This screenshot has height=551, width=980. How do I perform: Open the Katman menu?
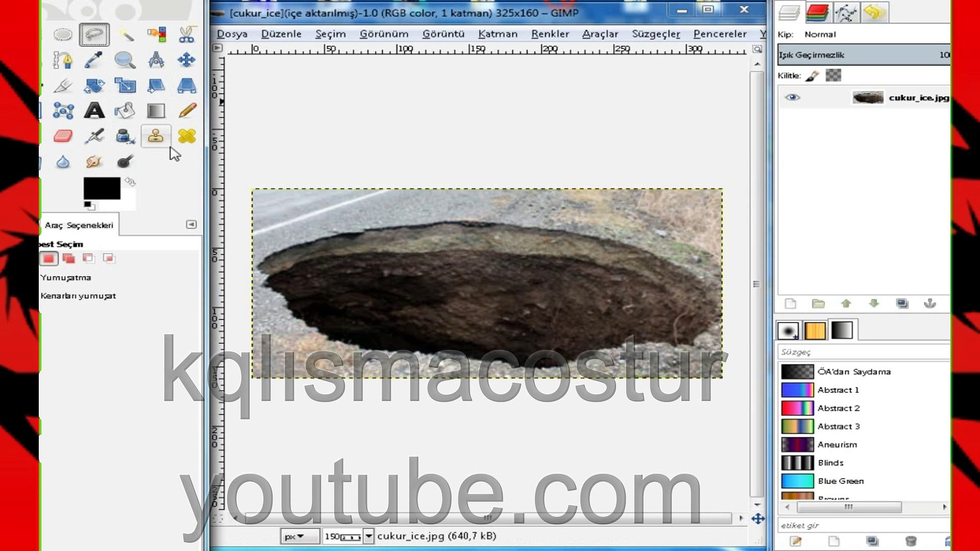497,34
